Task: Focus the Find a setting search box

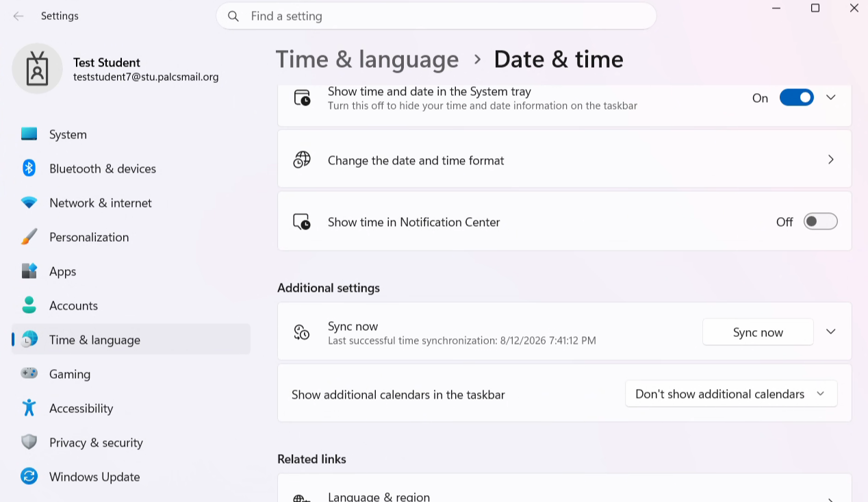Action: point(436,16)
